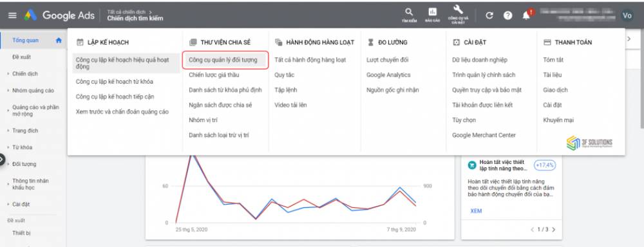Expand Chiến dịch in the sidebar
Screen dimensions: 644x247
tap(25, 74)
